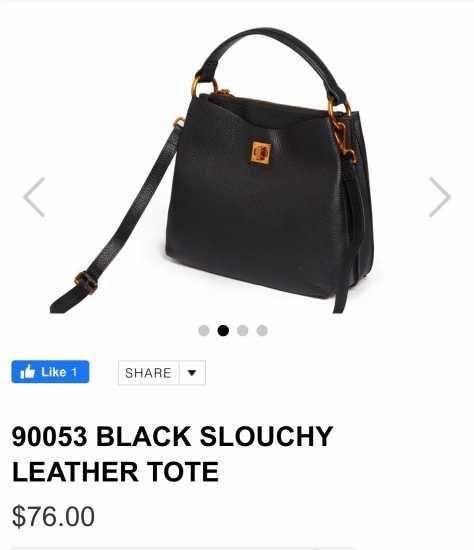Click the SHARE button
Screen dimensions: 474x550
[148, 373]
